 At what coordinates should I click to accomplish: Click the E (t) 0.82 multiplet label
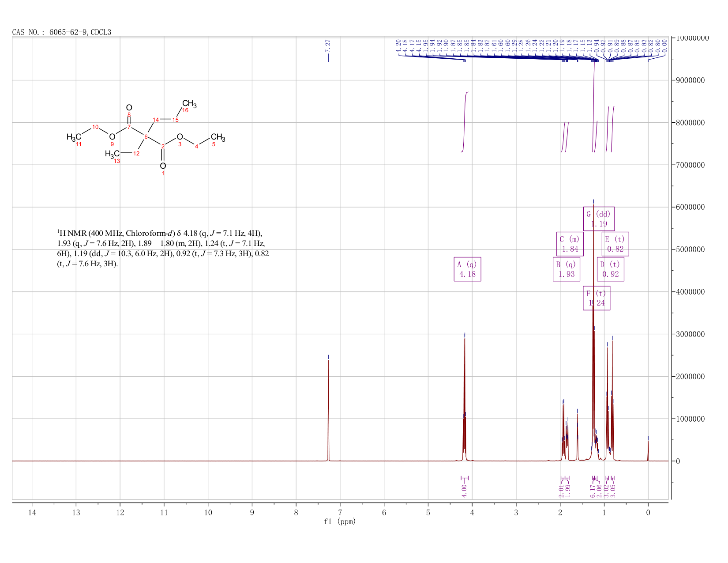615,244
